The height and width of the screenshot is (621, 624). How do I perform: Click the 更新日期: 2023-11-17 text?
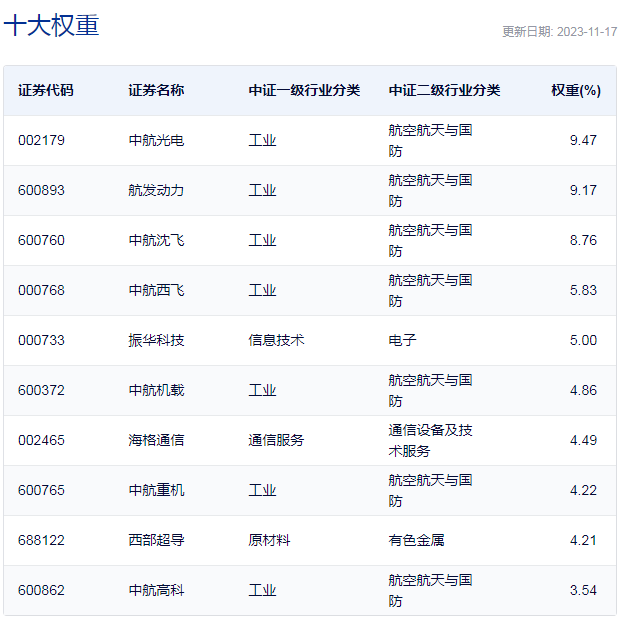pyautogui.click(x=559, y=32)
